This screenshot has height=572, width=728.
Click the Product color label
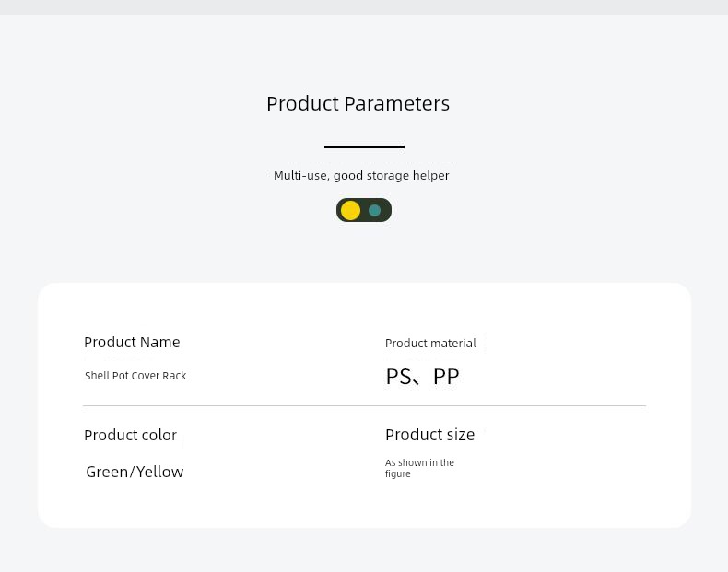click(x=130, y=435)
